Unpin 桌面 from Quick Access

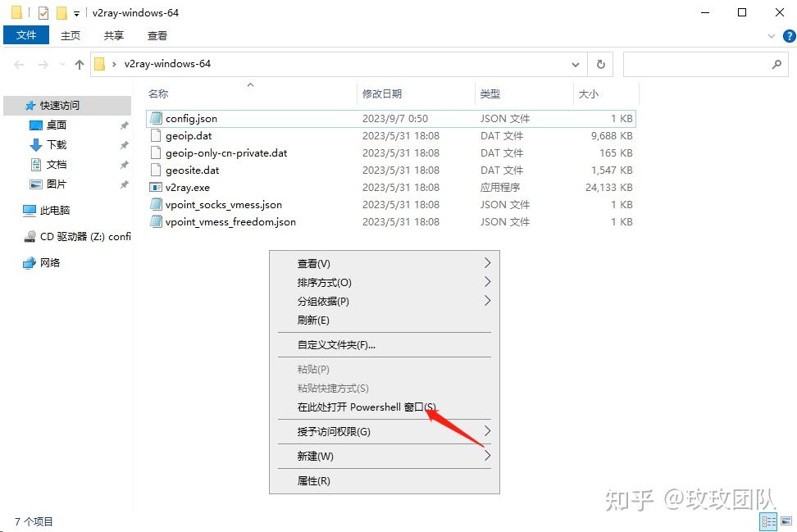[124, 125]
